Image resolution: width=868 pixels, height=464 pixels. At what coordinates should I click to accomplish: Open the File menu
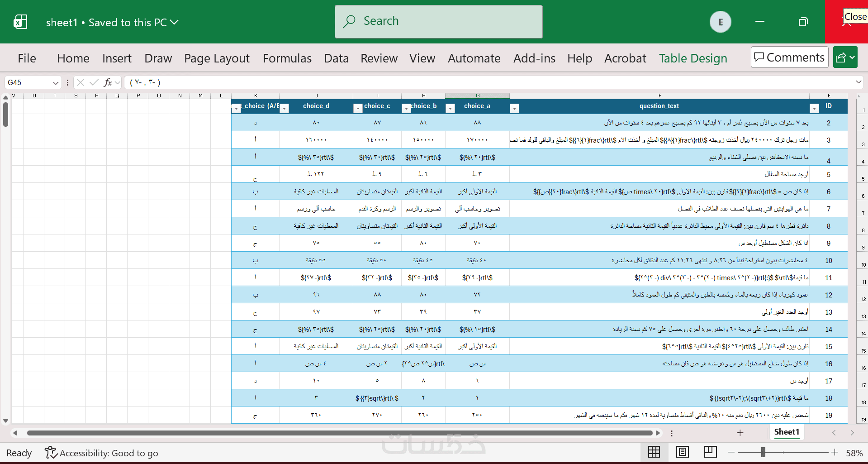(x=27, y=58)
